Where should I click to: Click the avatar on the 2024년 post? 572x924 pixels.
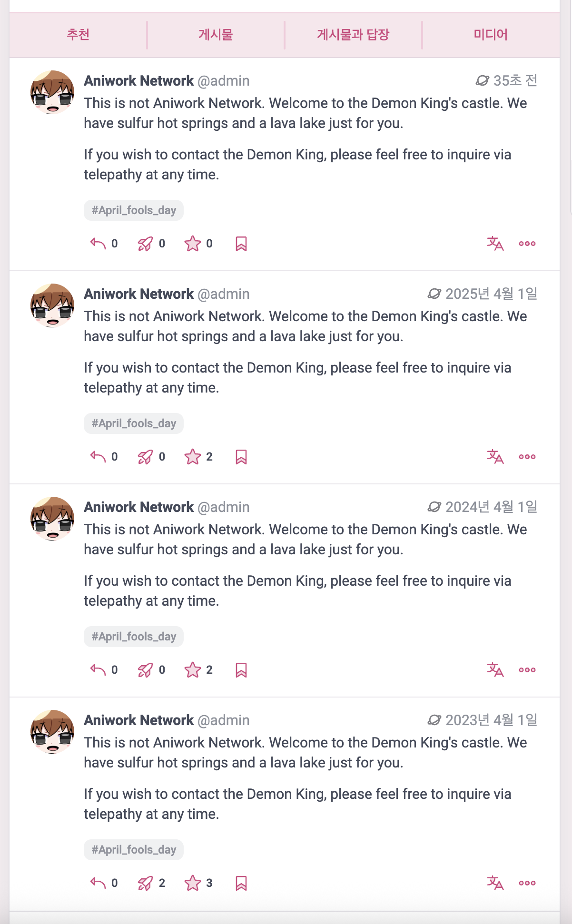click(52, 519)
